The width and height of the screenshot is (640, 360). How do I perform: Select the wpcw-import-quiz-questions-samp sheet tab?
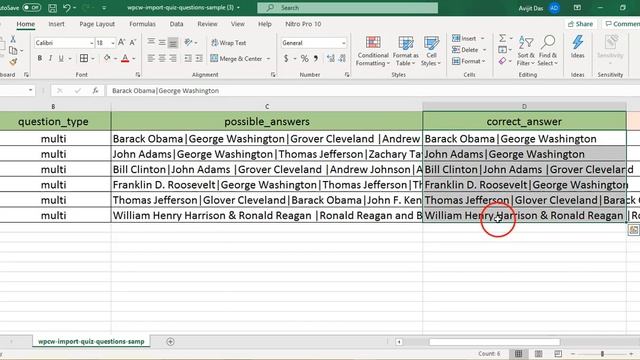pos(91,341)
